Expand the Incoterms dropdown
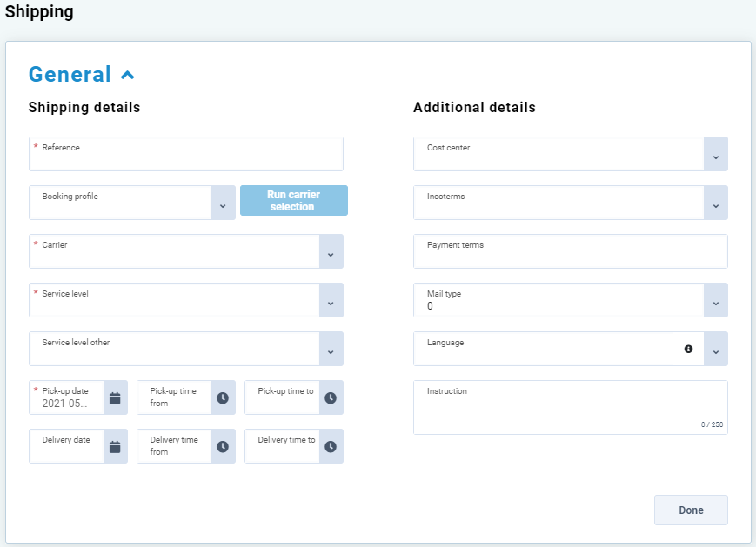 715,203
